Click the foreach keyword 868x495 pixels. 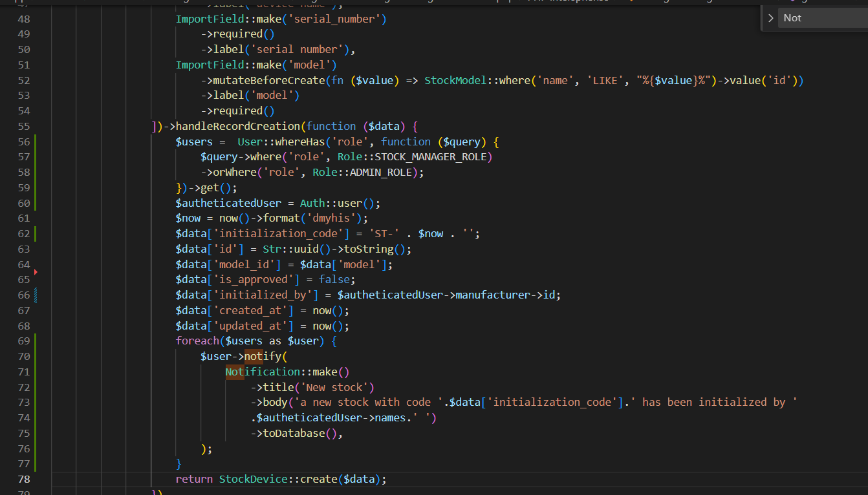point(197,341)
